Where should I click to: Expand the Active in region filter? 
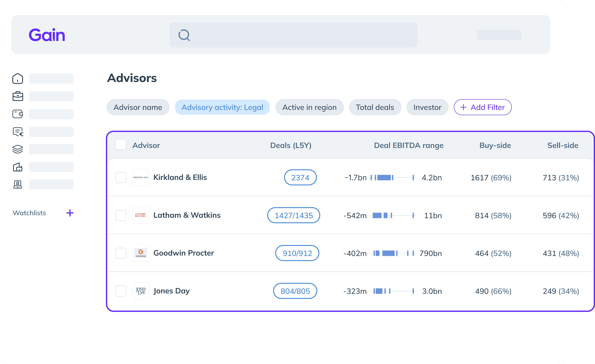click(309, 107)
